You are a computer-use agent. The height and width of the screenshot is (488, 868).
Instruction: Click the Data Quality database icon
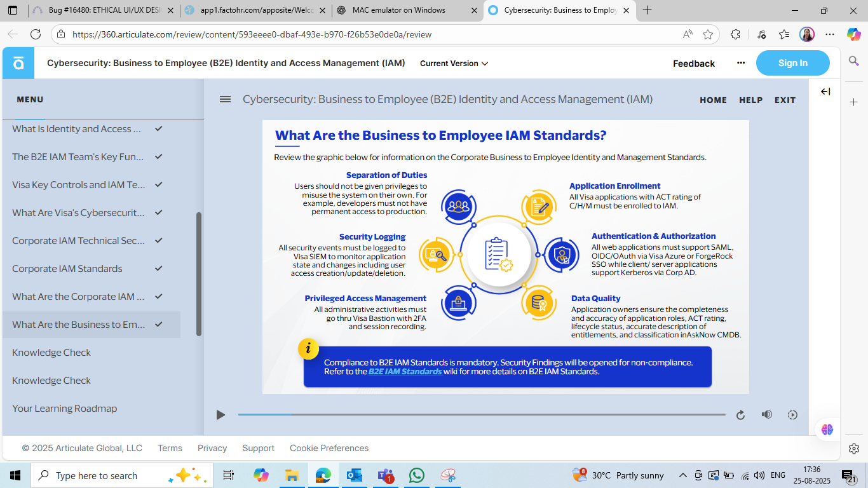tap(539, 304)
